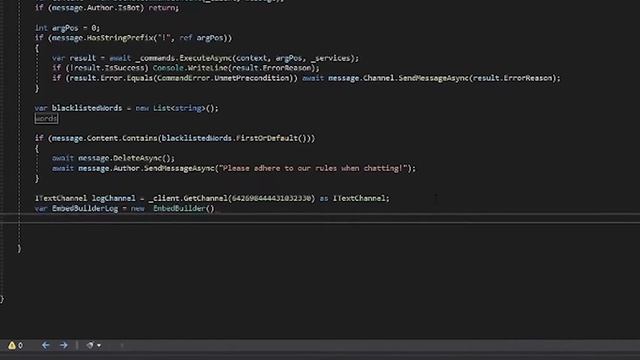Image resolution: width=640 pixels, height=360 pixels.
Task: Click 'EmbedBuilderLog' variable name
Action: pyautogui.click(x=85, y=209)
